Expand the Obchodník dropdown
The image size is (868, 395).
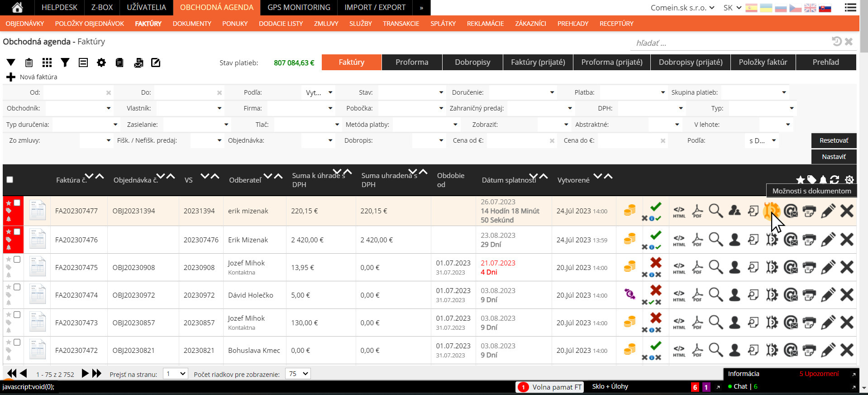tap(79, 108)
